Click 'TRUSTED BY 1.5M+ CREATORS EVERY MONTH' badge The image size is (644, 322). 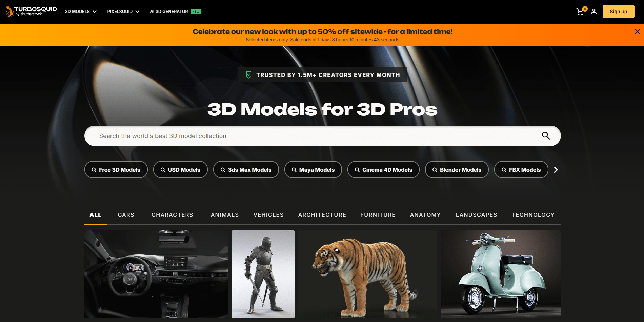(x=322, y=75)
